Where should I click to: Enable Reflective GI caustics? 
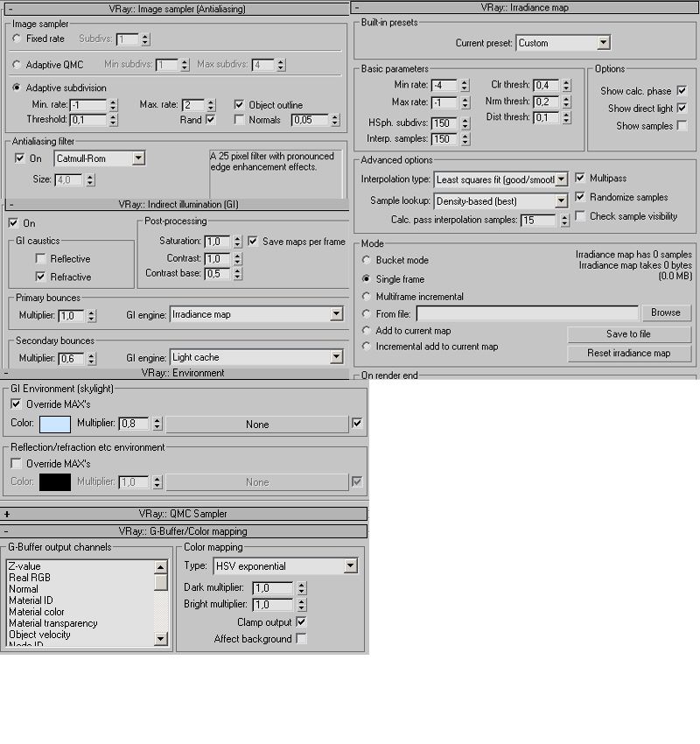[40, 258]
